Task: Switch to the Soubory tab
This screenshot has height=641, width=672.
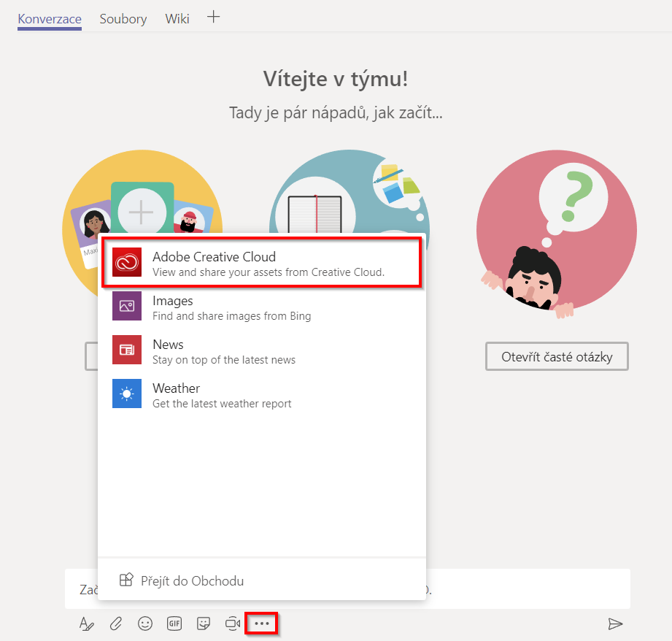Action: coord(123,19)
